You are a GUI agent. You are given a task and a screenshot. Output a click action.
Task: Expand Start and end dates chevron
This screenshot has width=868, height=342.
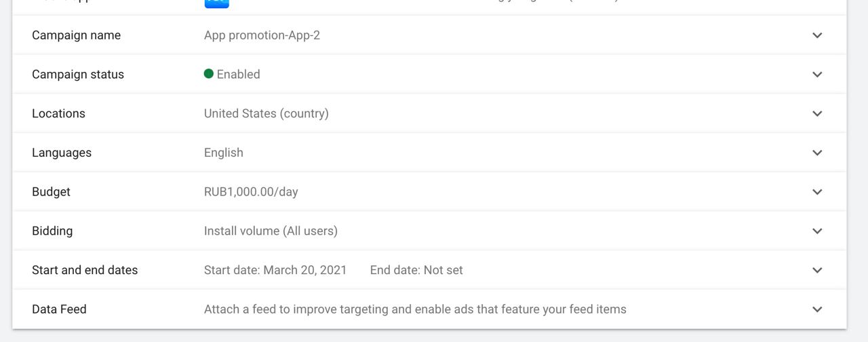tap(817, 270)
